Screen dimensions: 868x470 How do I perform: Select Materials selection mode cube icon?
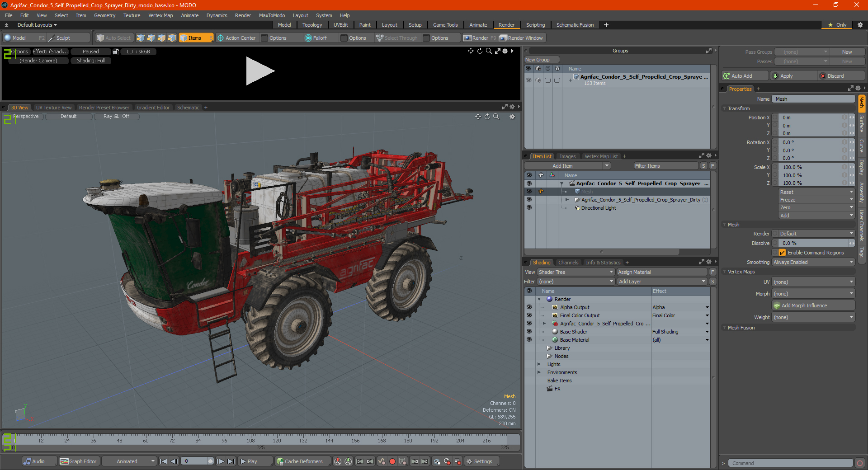tap(172, 38)
